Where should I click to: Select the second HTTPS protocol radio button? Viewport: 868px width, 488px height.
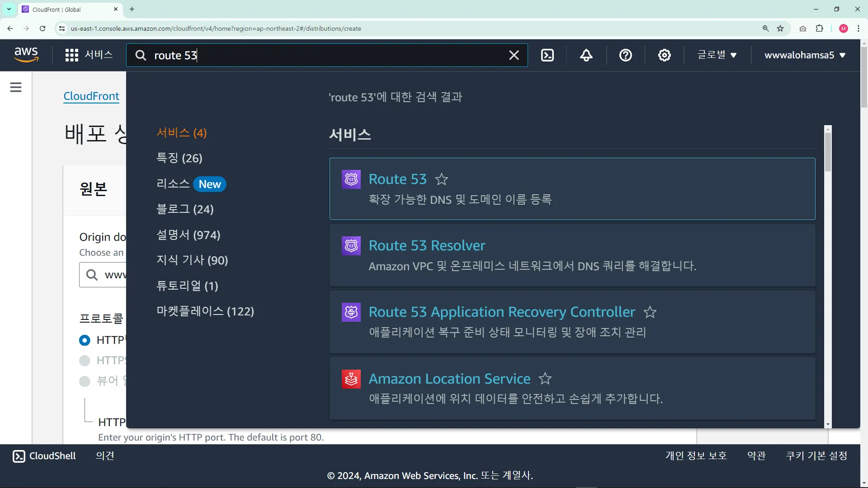[x=85, y=361]
